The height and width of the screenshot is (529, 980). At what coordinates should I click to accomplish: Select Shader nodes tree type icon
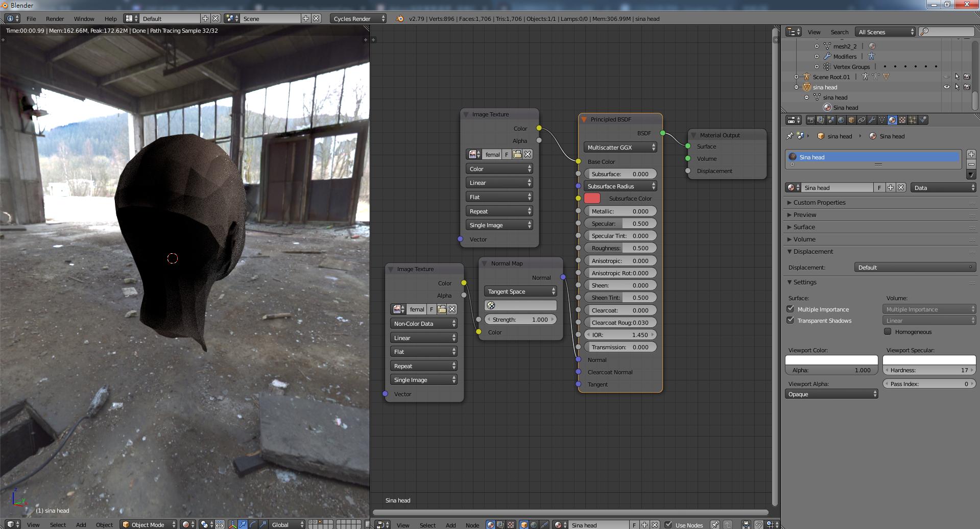coord(490,524)
